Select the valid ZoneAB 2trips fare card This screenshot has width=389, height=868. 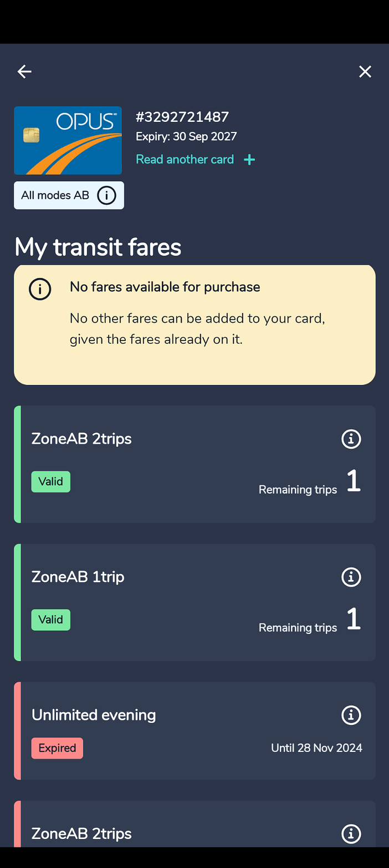194,464
